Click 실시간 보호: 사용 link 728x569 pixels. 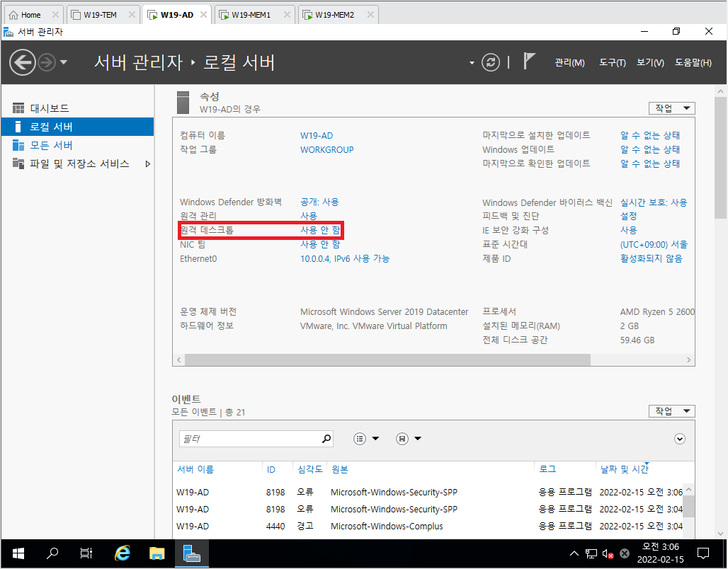click(654, 202)
